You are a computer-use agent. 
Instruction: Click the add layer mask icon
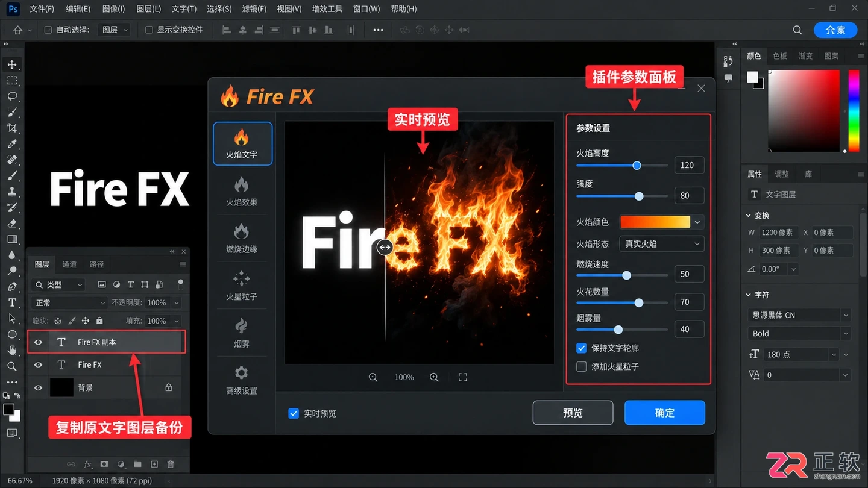pyautogui.click(x=104, y=464)
